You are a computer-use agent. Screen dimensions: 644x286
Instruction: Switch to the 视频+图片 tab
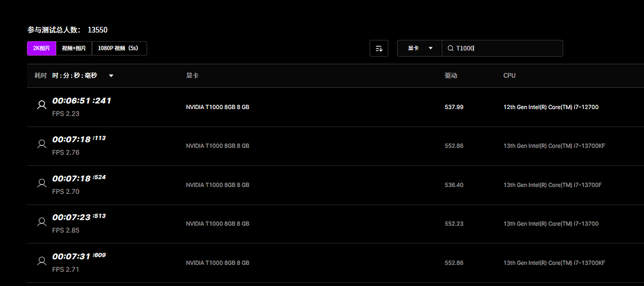pyautogui.click(x=73, y=49)
